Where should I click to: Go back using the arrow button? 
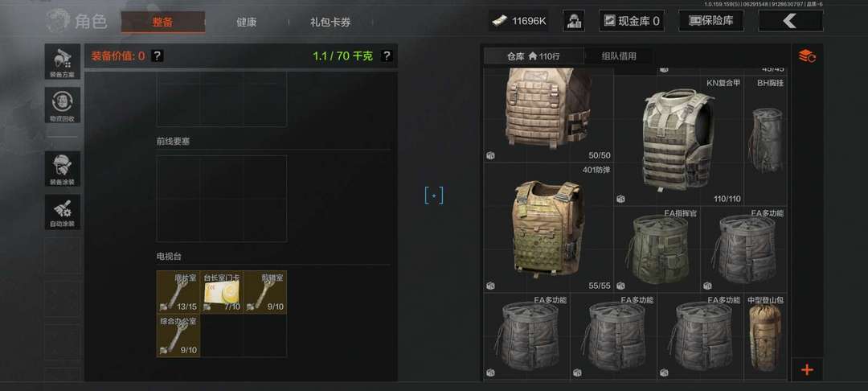790,21
